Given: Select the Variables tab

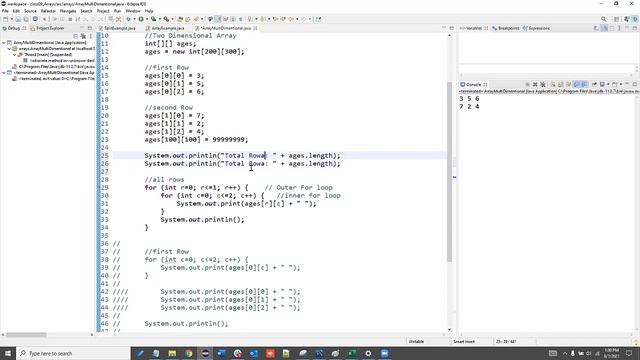Looking at the screenshot, I should point(474,28).
